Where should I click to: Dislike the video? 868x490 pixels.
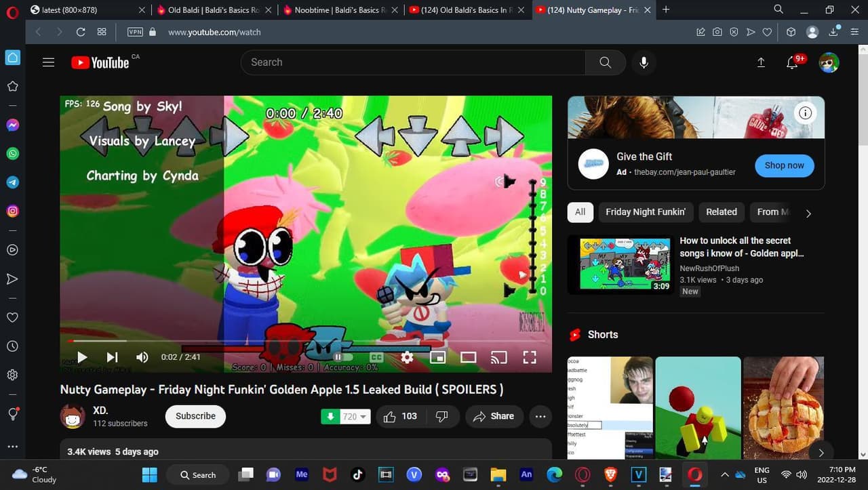tap(442, 416)
